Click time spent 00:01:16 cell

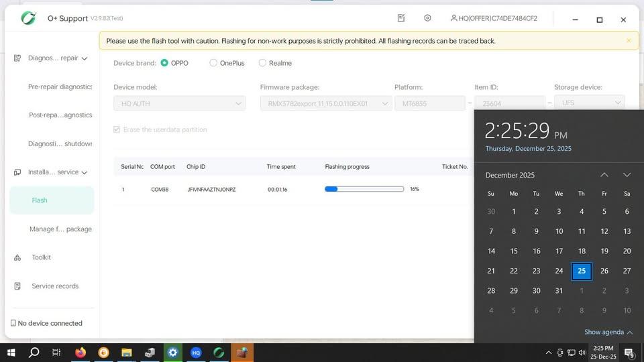[277, 189]
